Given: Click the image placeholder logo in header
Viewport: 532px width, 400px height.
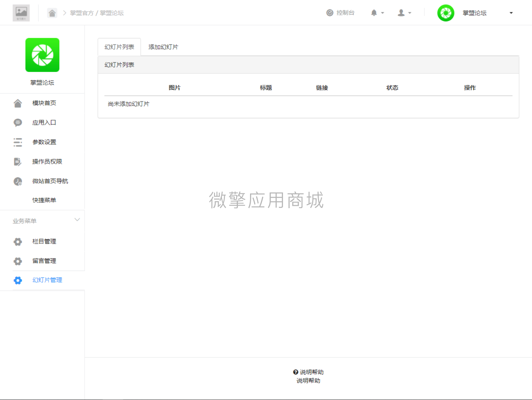Looking at the screenshot, I should tap(21, 13).
